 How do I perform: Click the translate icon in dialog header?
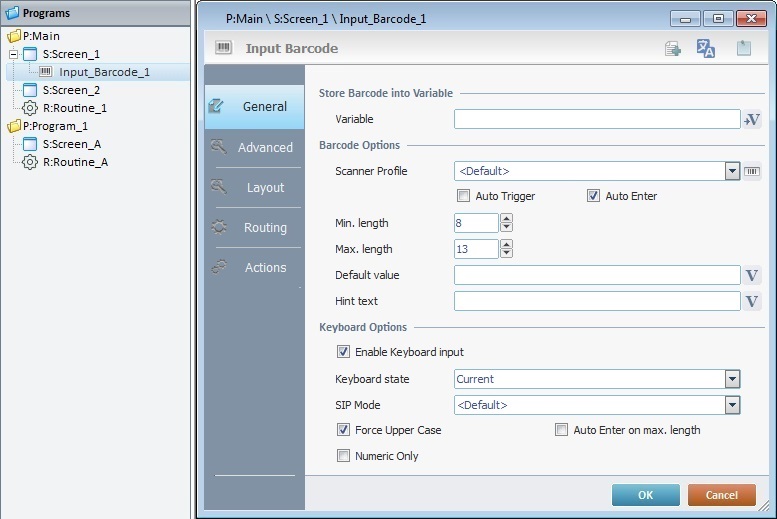click(706, 49)
